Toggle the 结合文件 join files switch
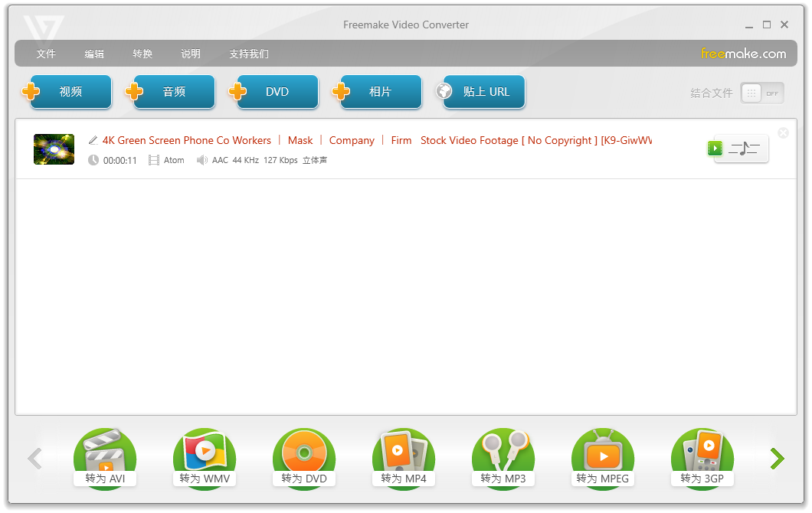Viewport: 812px width, 513px height. pyautogui.click(x=761, y=93)
